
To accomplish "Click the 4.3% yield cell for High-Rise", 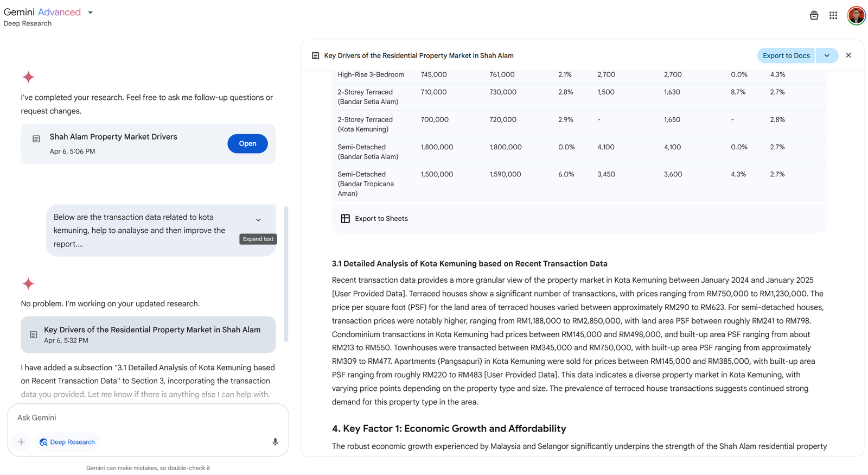I will 777,74.
